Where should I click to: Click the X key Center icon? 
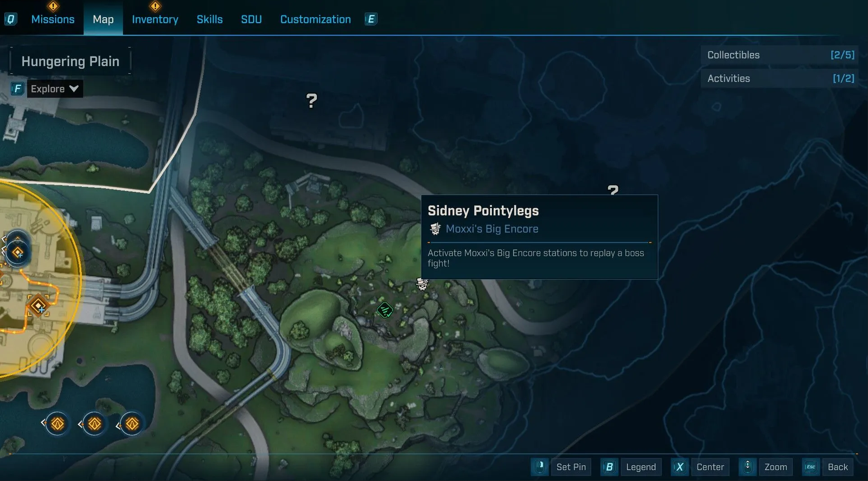pos(679,467)
